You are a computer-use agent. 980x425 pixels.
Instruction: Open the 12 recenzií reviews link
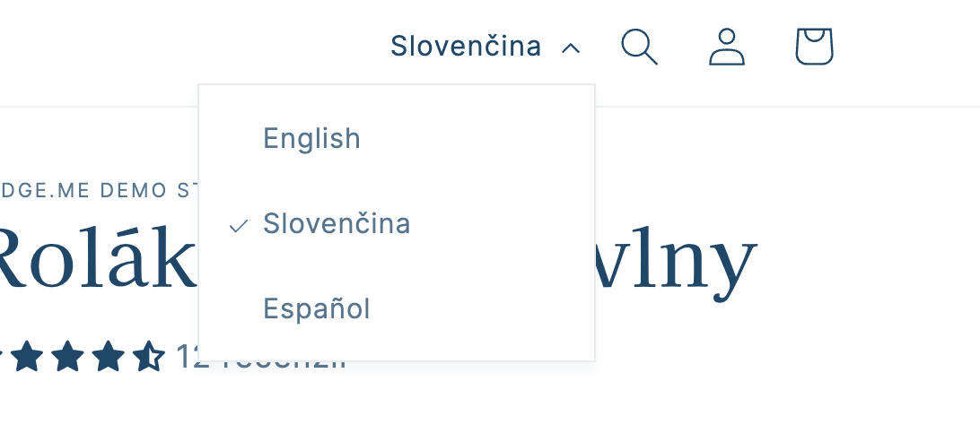click(x=187, y=357)
